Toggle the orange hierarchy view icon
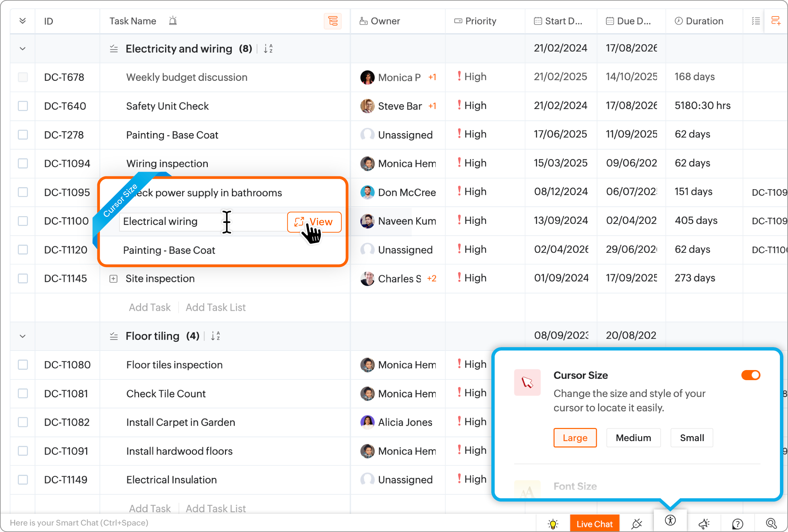788x532 pixels. (333, 21)
